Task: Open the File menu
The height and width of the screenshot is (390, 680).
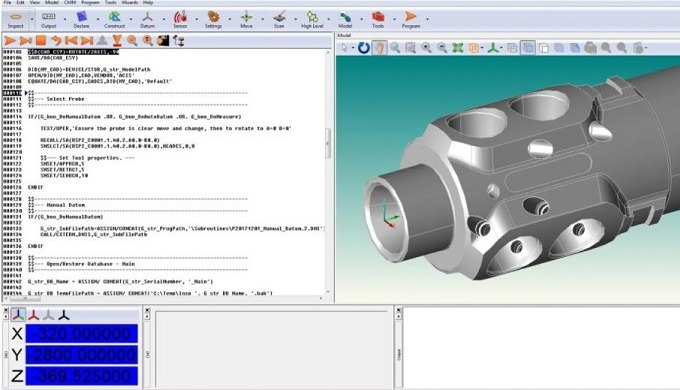Action: (x=7, y=3)
